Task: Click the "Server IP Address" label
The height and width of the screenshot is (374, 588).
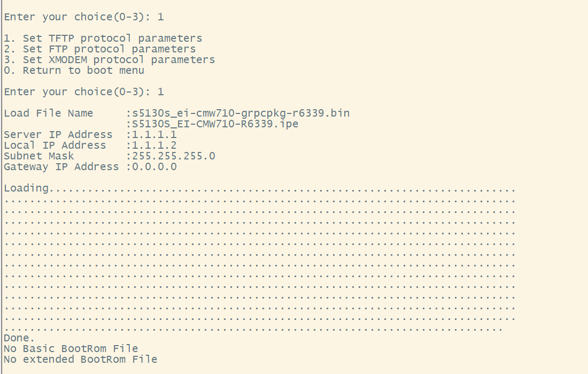Action: (x=58, y=135)
